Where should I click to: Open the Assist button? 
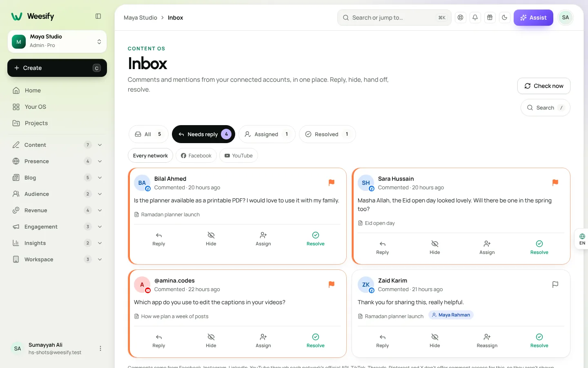coord(533,18)
